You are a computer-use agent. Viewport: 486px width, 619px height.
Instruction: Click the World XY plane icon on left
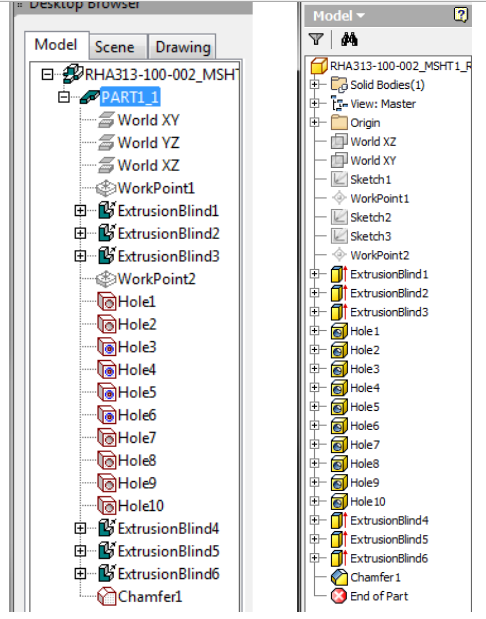tap(106, 120)
